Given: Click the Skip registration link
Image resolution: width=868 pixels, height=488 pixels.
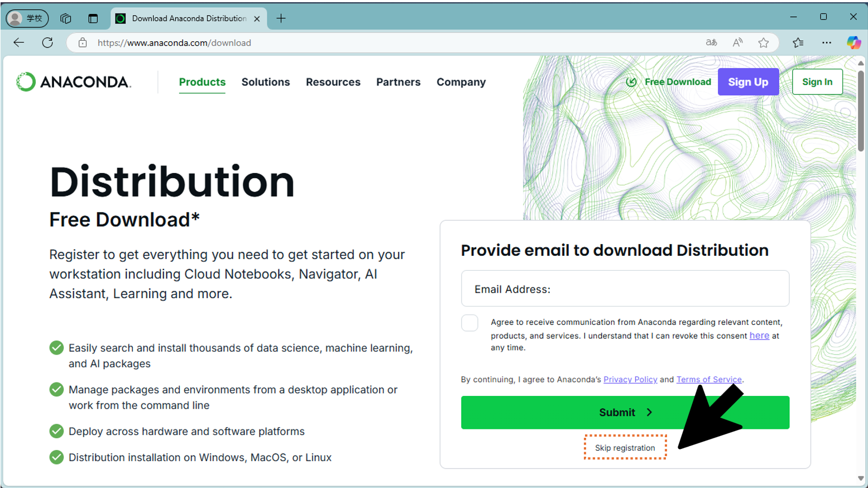Looking at the screenshot, I should click(625, 447).
